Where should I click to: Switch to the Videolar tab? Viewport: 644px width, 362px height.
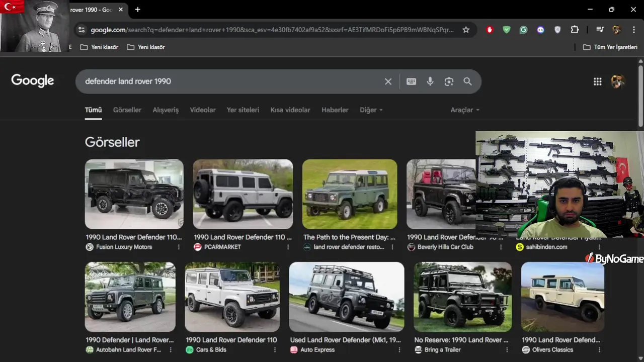[203, 110]
